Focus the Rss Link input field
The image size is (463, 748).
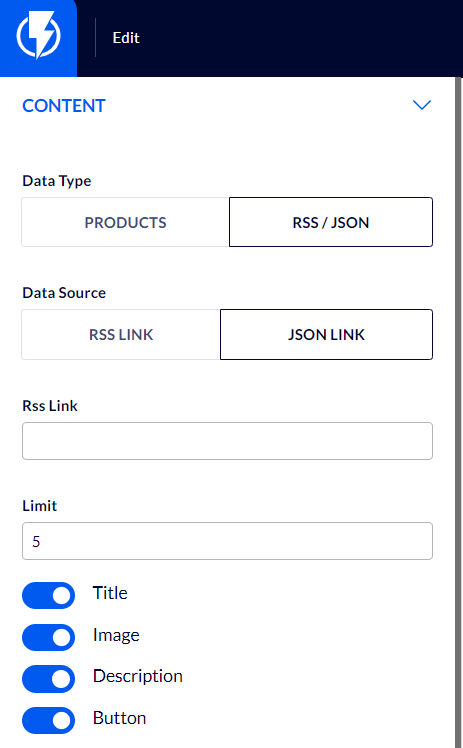click(x=227, y=441)
